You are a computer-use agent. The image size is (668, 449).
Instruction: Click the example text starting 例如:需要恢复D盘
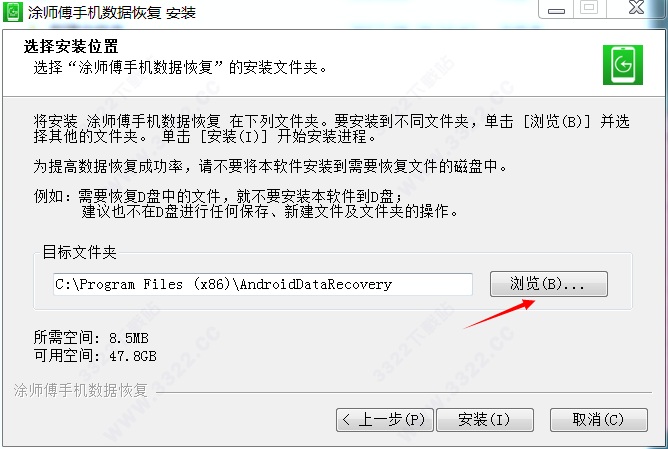coord(245,204)
